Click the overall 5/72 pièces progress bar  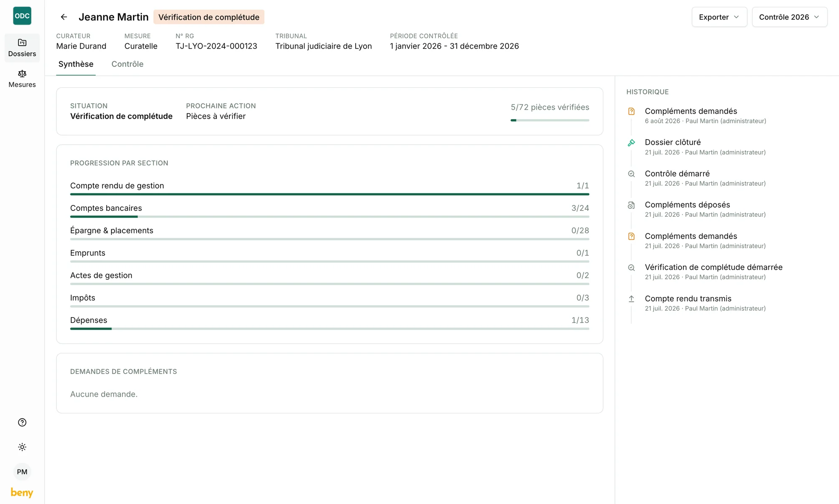coord(550,120)
